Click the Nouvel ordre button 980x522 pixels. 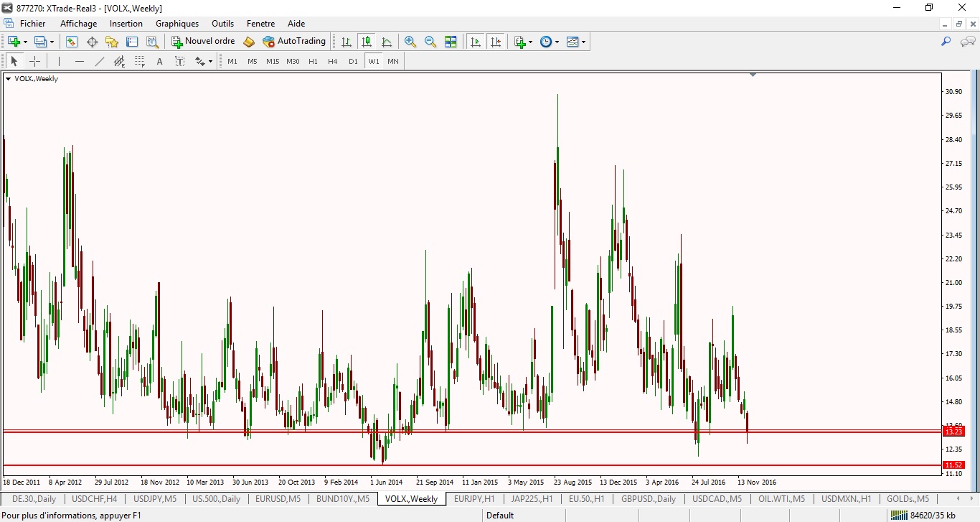coord(203,42)
